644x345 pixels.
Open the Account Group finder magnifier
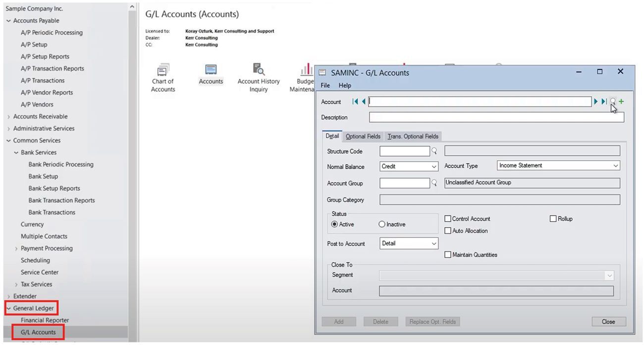tap(434, 183)
